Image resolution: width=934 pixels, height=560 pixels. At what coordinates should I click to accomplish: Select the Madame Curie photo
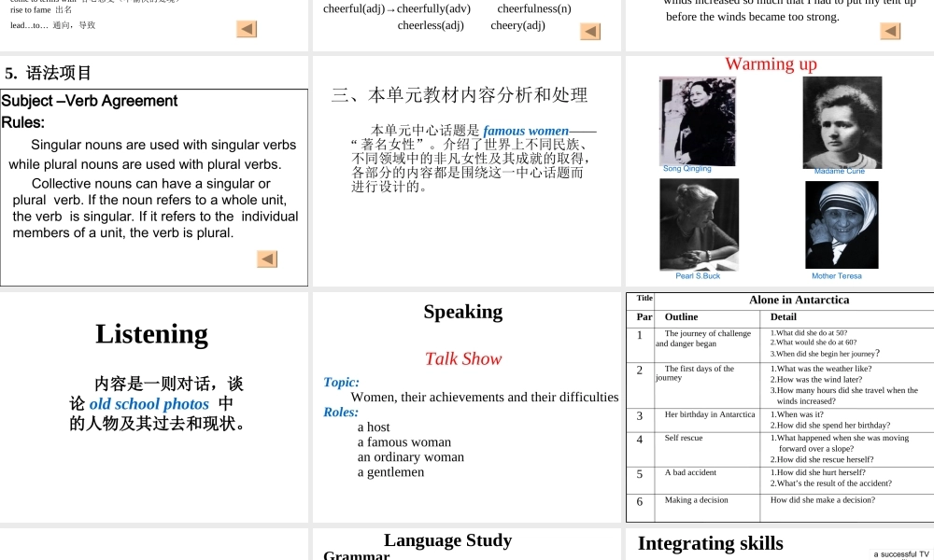[842, 122]
